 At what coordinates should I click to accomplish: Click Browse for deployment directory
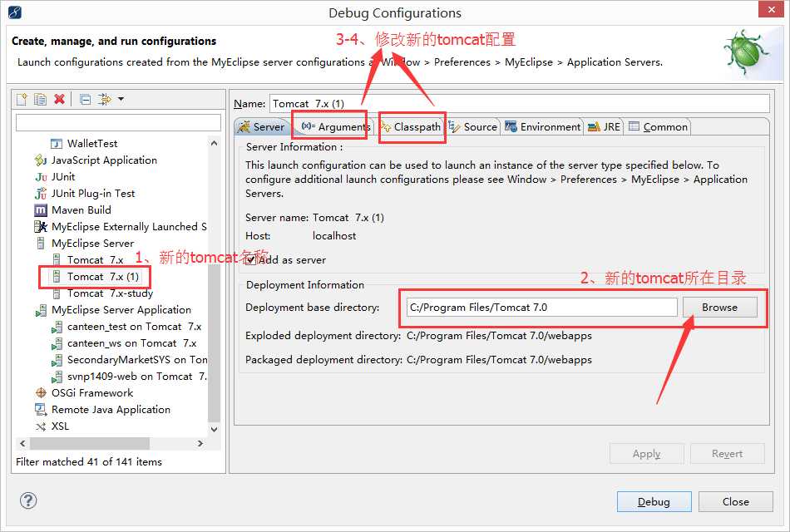(719, 308)
